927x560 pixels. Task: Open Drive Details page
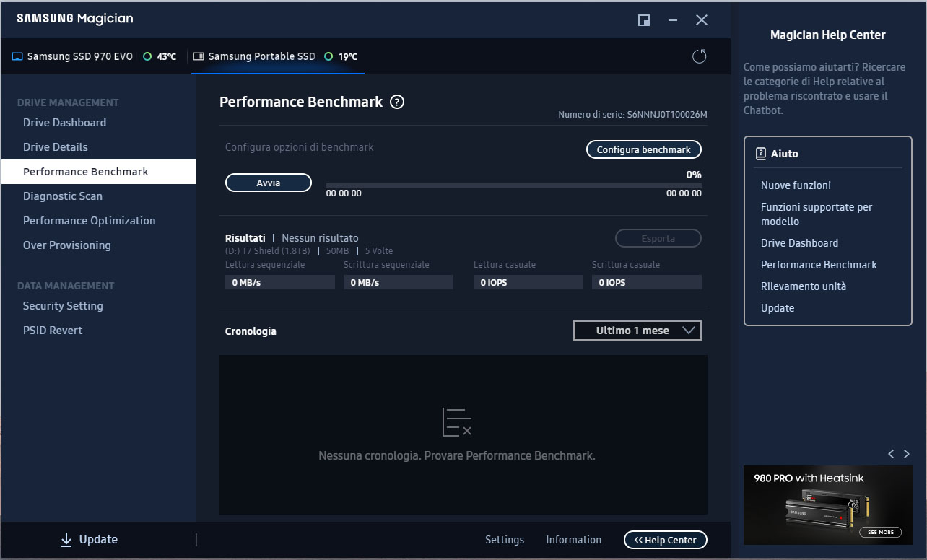(x=55, y=147)
